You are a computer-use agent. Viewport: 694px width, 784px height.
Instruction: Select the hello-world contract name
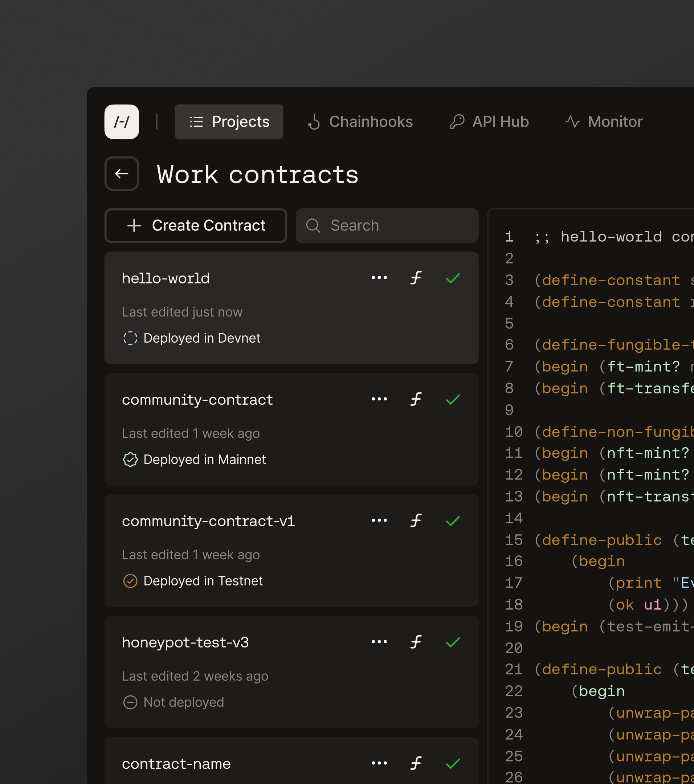point(166,278)
